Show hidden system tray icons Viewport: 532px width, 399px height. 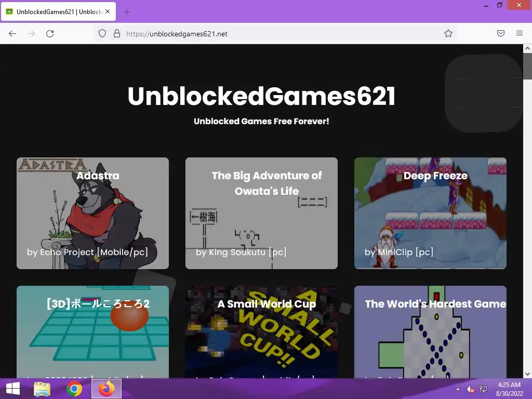tap(458, 389)
